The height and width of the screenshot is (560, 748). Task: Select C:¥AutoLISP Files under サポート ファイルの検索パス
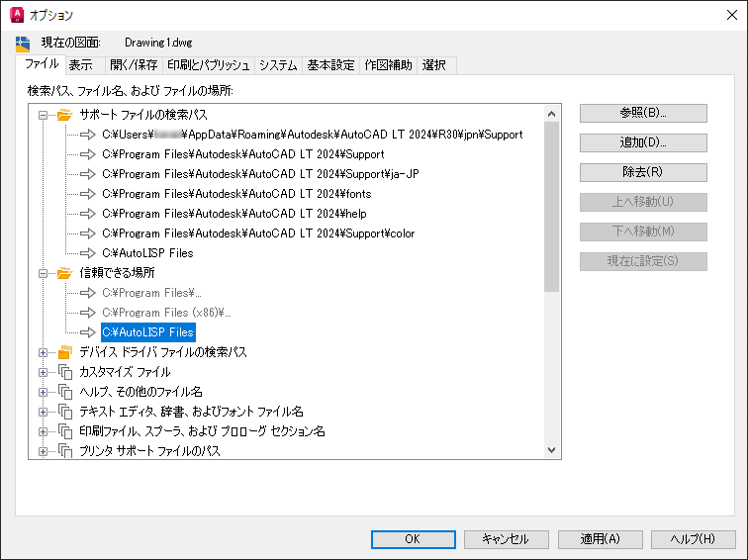coord(147,253)
